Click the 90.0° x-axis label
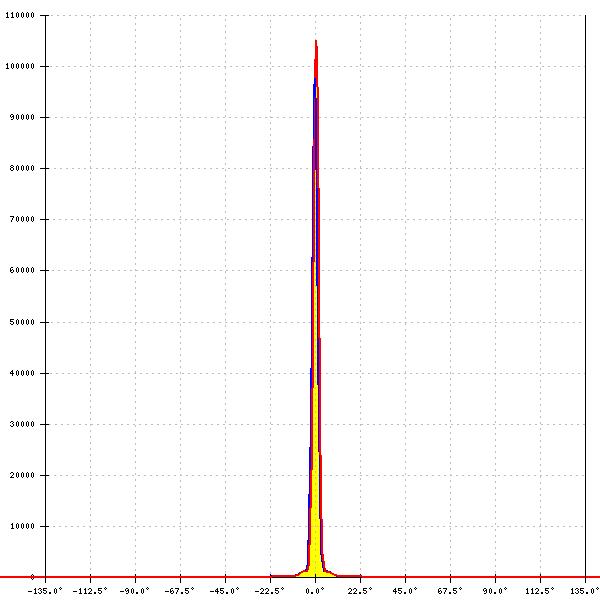This screenshot has width=600, height=600. (495, 591)
